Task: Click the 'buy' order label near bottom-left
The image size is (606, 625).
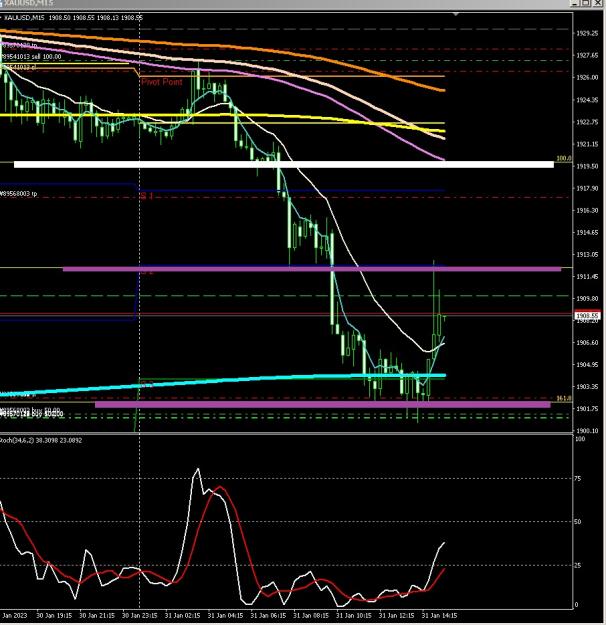Action: (x=32, y=413)
